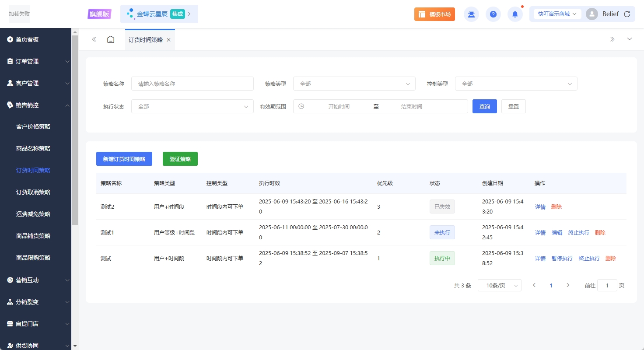
Task: Click 暂停执行 for 测试
Action: pos(562,259)
